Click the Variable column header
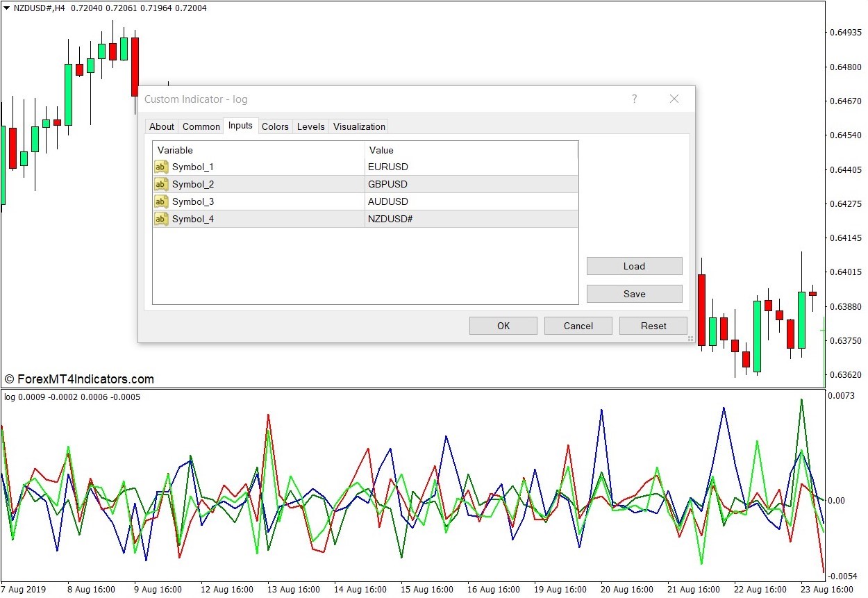The height and width of the screenshot is (598, 868). (259, 150)
